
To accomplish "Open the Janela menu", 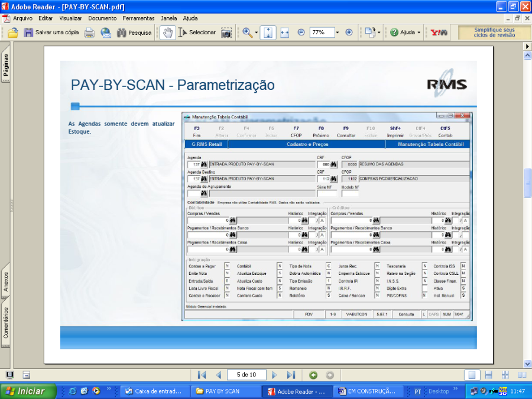I will click(x=168, y=18).
